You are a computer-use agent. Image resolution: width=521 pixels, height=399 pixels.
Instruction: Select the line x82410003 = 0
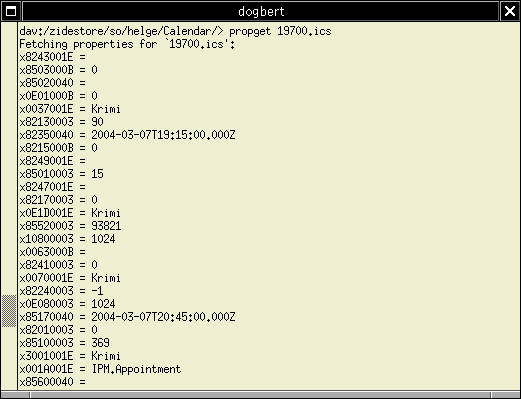58,265
